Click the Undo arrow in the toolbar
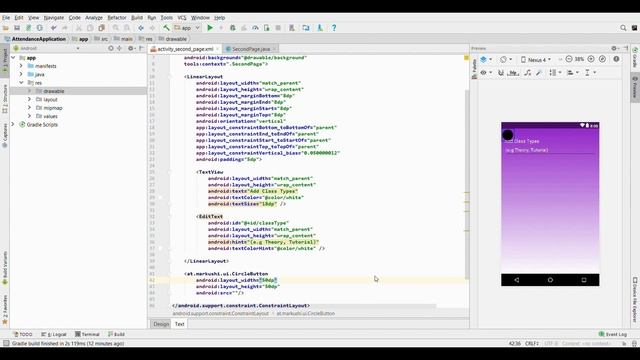Screen dimensions: 640x360 [x=53, y=28]
